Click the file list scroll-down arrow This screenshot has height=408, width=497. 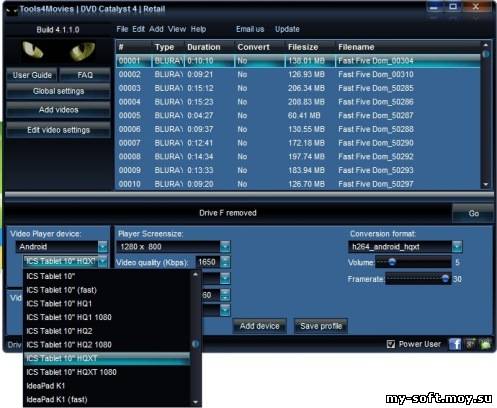486,184
